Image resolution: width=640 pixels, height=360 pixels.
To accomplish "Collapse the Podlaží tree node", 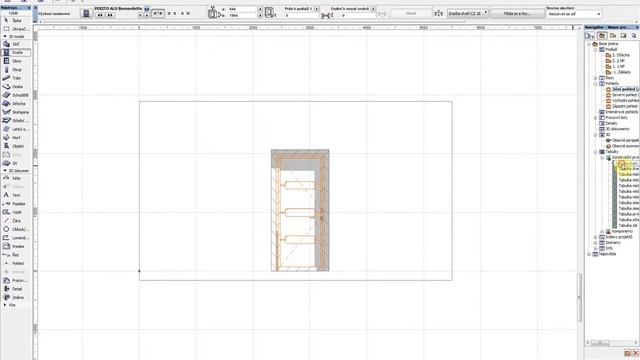I will tap(596, 49).
